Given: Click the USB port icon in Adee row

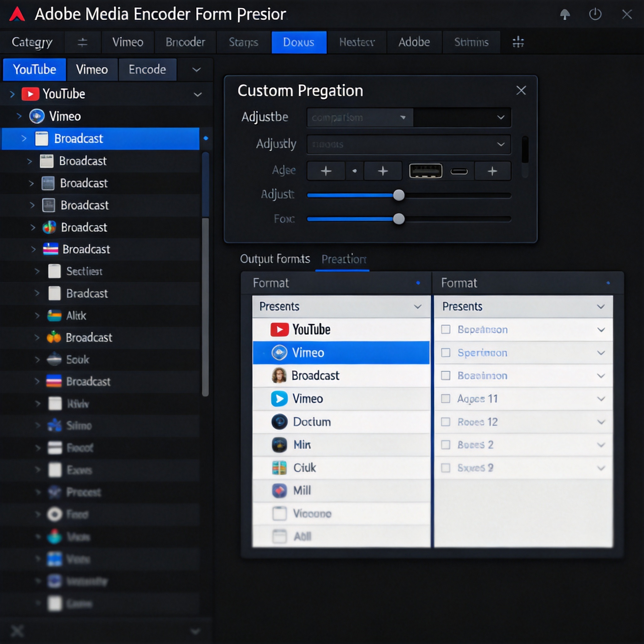Looking at the screenshot, I should [x=426, y=171].
